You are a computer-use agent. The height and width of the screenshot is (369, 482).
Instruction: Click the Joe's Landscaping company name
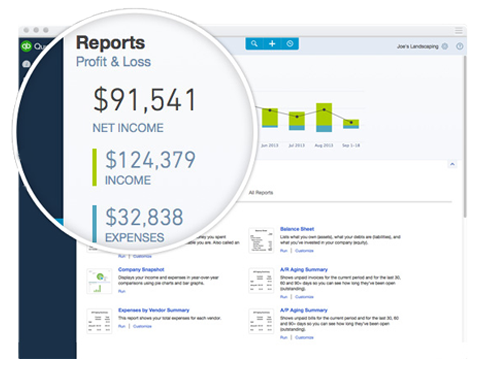click(x=417, y=46)
